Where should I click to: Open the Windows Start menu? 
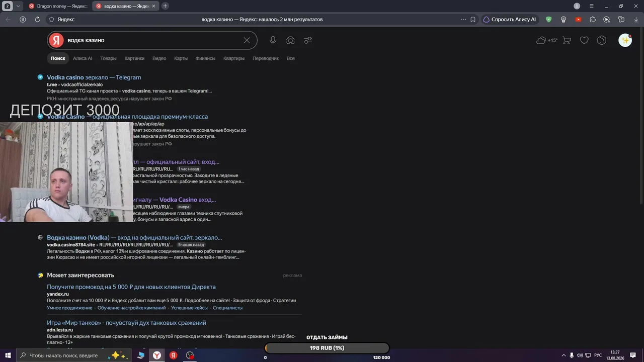click(8, 355)
